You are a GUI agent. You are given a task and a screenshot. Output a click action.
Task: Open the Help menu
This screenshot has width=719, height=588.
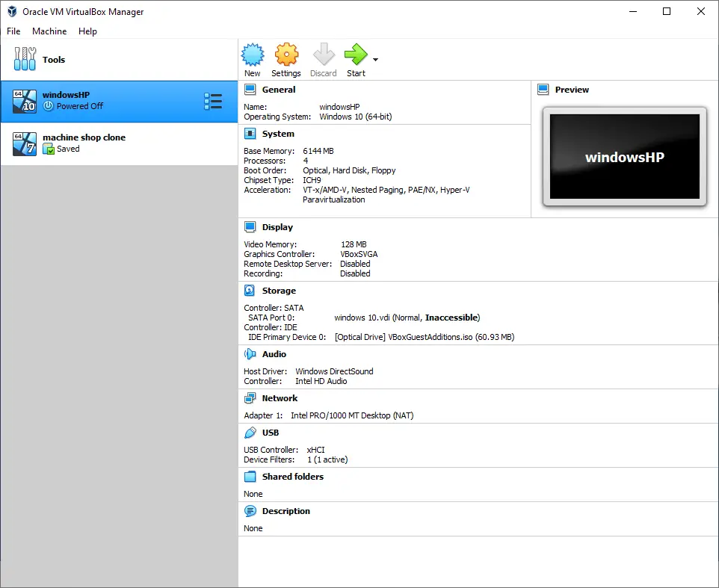(87, 31)
